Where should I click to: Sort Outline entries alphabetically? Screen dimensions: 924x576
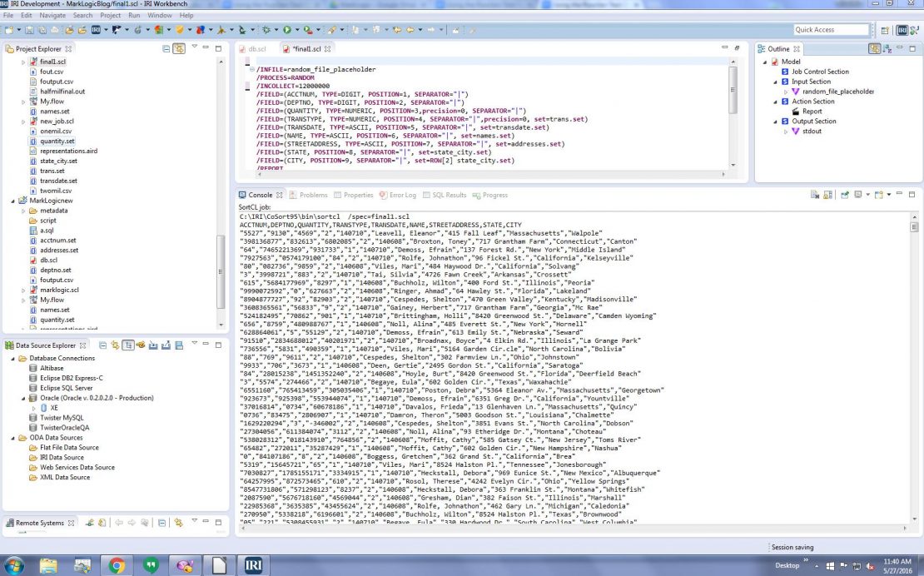[887, 49]
